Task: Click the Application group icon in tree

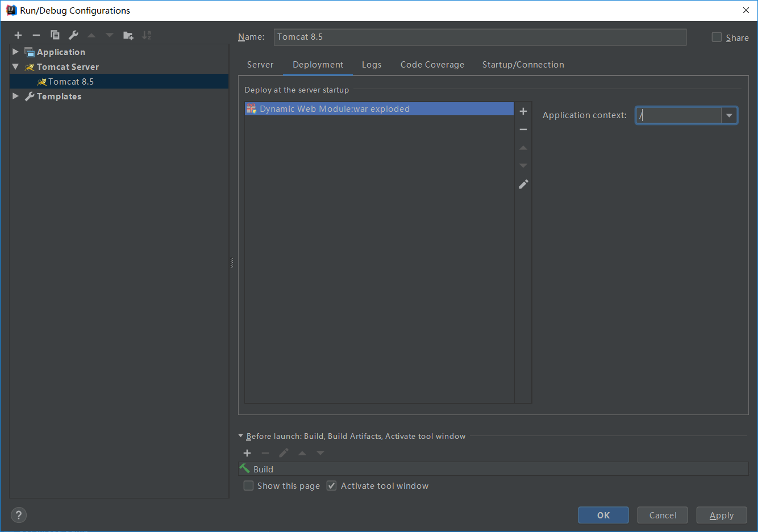Action: [30, 52]
